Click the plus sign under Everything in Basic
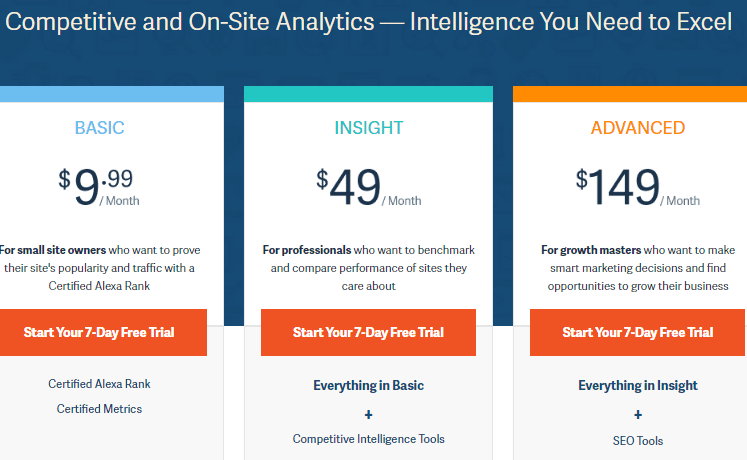747x460 pixels. point(368,415)
